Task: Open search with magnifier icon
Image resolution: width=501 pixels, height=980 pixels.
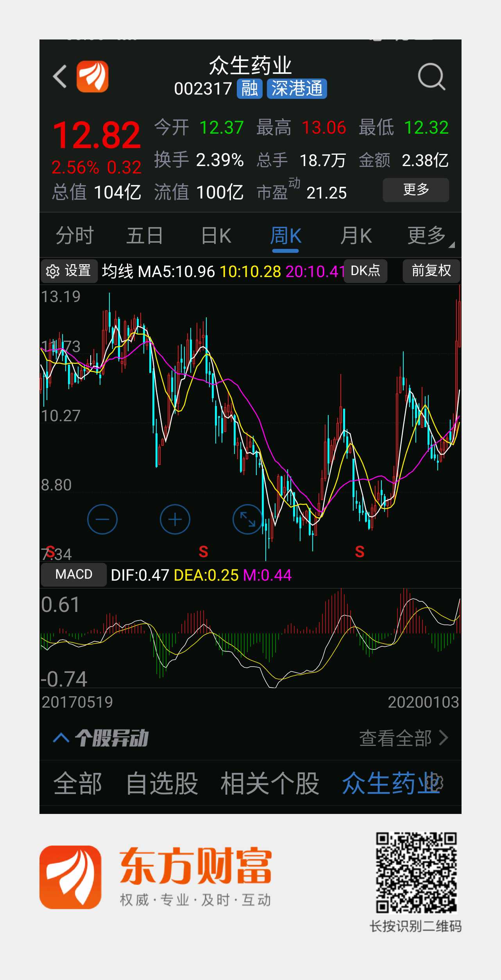Action: tap(431, 77)
